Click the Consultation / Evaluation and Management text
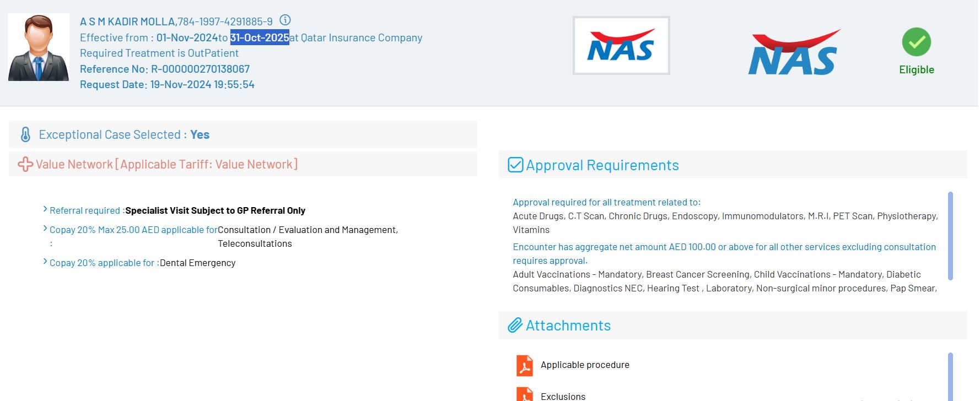This screenshot has height=401, width=980. pyautogui.click(x=308, y=230)
